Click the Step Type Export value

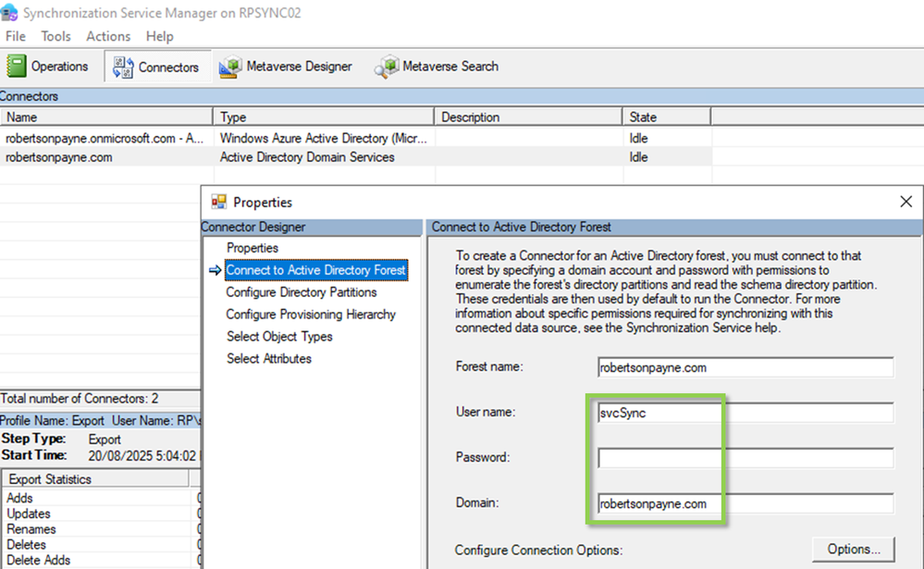point(105,439)
